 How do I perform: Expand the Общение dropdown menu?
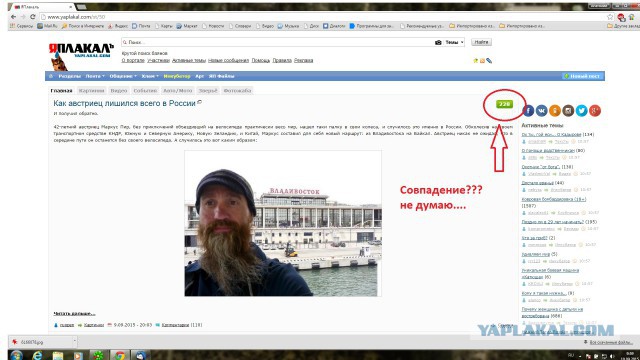coord(123,76)
